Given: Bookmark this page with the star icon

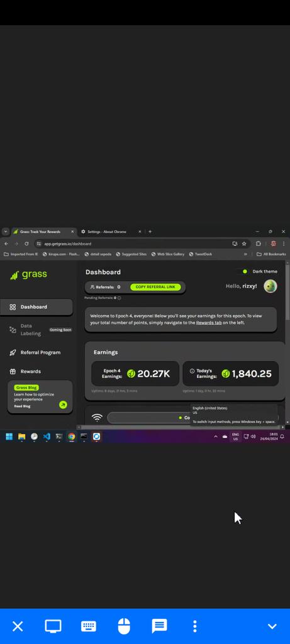Looking at the screenshot, I should (244, 243).
